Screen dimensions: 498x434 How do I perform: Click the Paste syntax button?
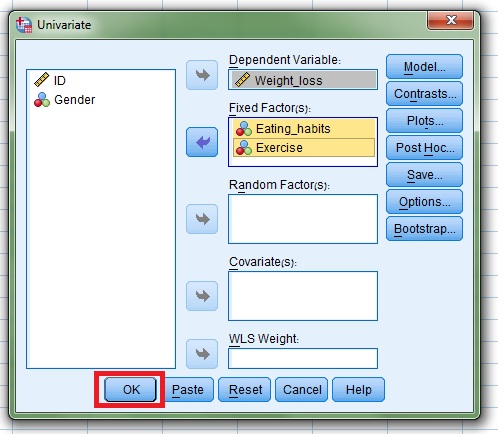pyautogui.click(x=188, y=389)
